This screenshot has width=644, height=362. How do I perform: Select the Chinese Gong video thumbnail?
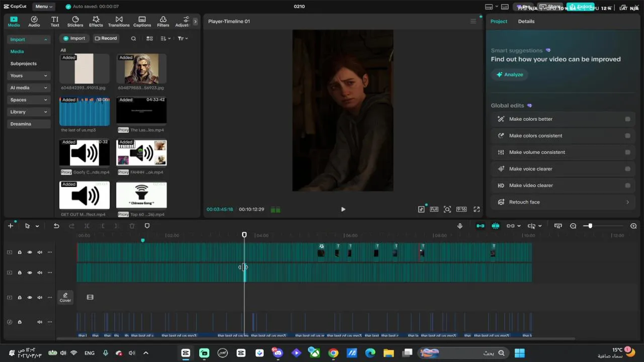[141, 195]
